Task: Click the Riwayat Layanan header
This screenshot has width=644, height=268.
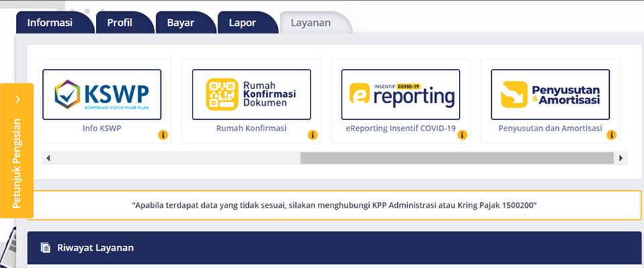Action: (x=334, y=248)
